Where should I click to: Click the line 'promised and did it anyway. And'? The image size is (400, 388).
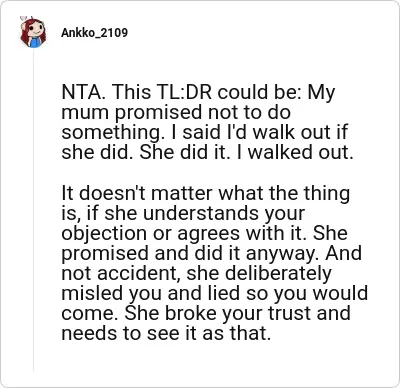[212, 253]
